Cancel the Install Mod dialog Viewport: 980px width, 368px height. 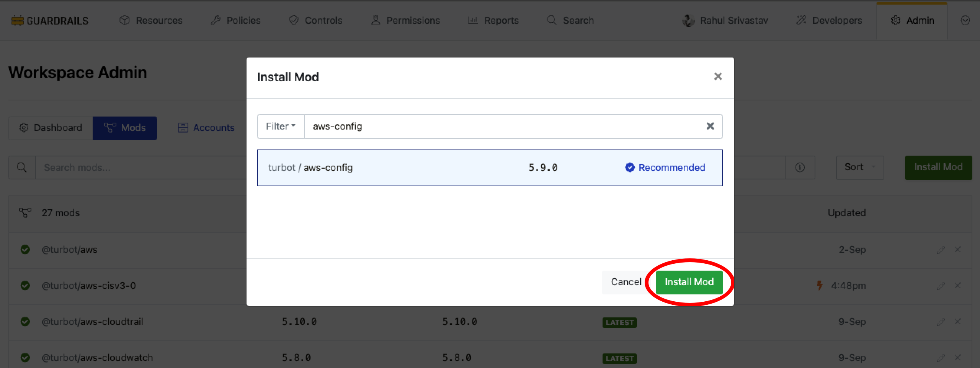tap(626, 282)
